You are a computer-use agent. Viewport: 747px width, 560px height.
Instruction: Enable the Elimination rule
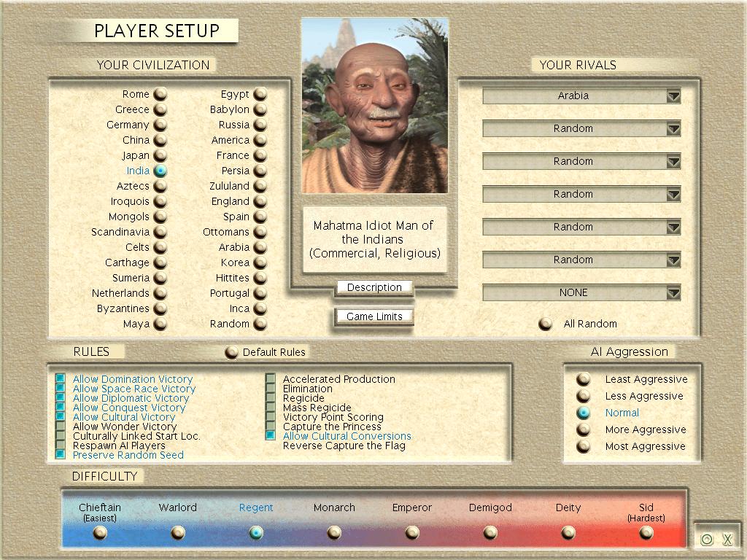pos(271,388)
